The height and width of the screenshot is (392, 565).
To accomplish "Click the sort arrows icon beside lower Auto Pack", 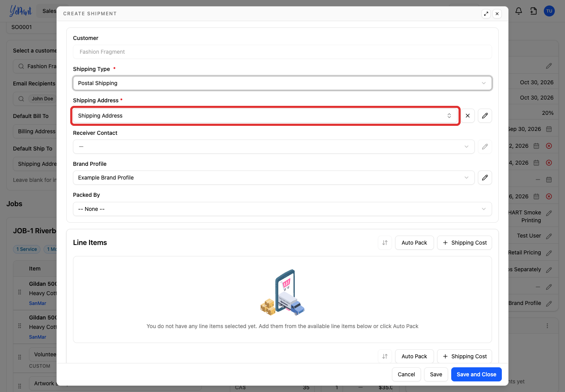I will click(x=385, y=356).
